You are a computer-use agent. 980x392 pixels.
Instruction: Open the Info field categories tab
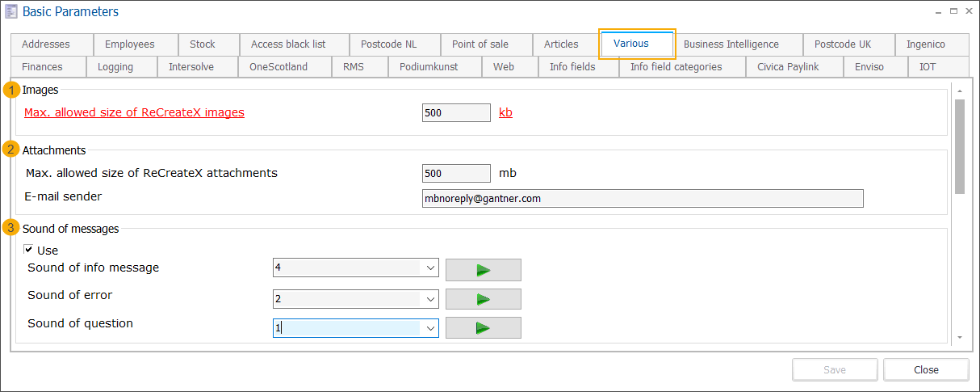click(x=676, y=67)
